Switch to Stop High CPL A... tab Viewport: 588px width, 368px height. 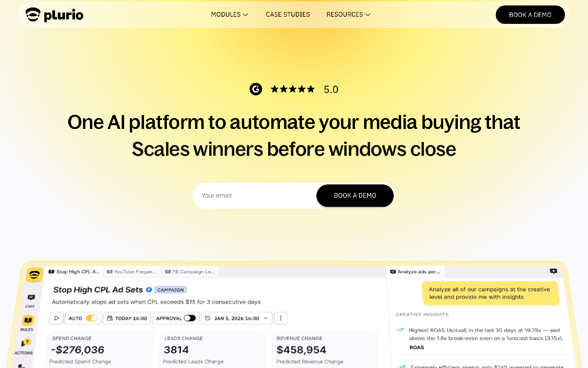[x=74, y=272]
